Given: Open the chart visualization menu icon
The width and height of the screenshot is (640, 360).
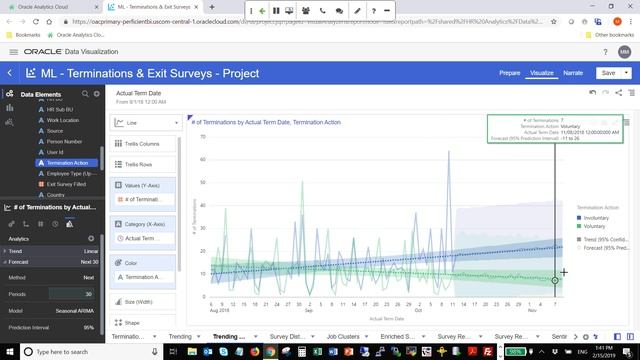Looking at the screenshot, I should point(627,122).
